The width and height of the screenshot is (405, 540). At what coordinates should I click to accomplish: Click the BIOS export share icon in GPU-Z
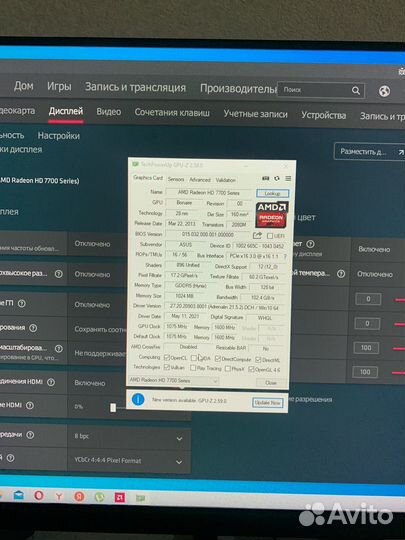257,236
